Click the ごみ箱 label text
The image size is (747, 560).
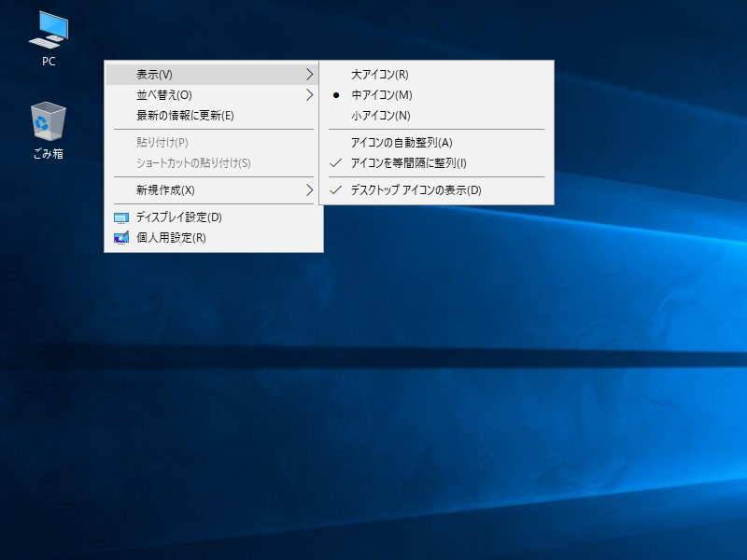click(x=49, y=153)
